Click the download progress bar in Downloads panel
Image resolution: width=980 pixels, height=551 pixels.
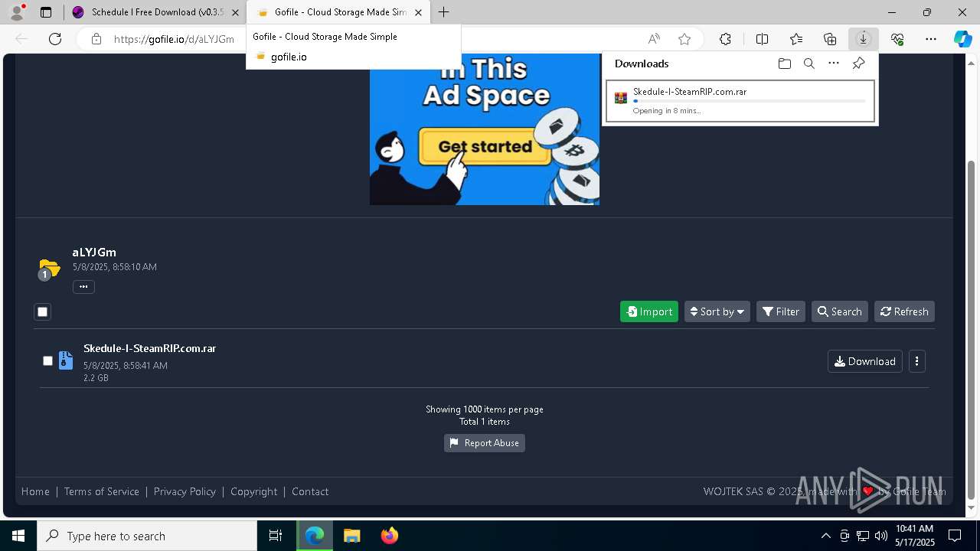click(749, 101)
